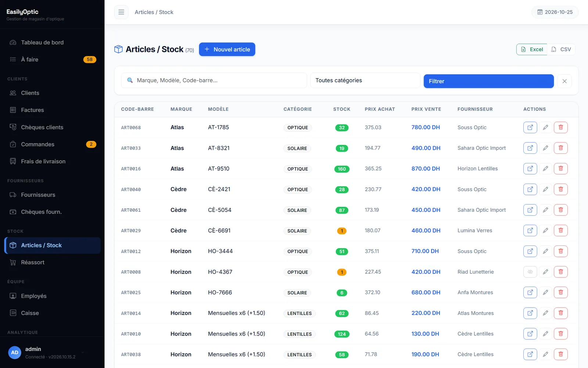Open details icon for CÈ-2421

(x=530, y=189)
